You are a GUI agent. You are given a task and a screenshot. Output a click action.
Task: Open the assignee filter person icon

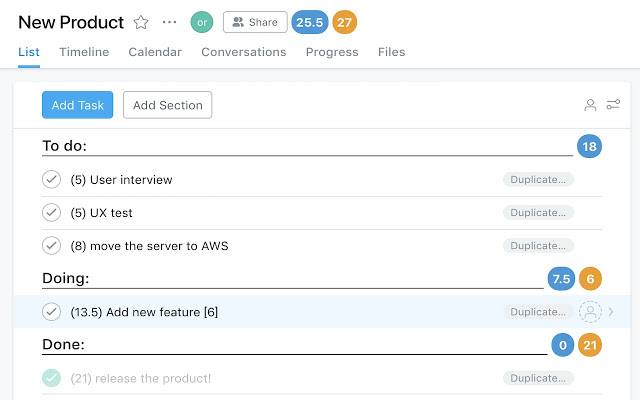[591, 105]
